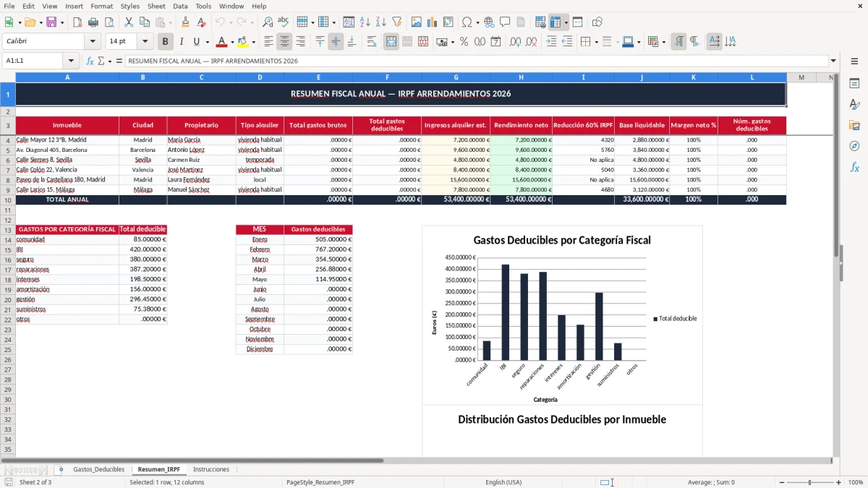Toggle Merge and Center Cells
This screenshot has height=488, width=868.
[391, 42]
